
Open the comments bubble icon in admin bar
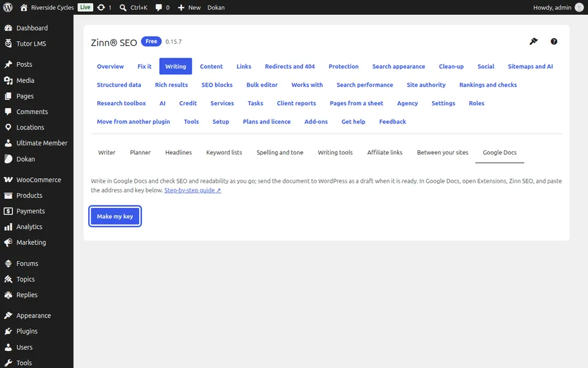point(159,7)
